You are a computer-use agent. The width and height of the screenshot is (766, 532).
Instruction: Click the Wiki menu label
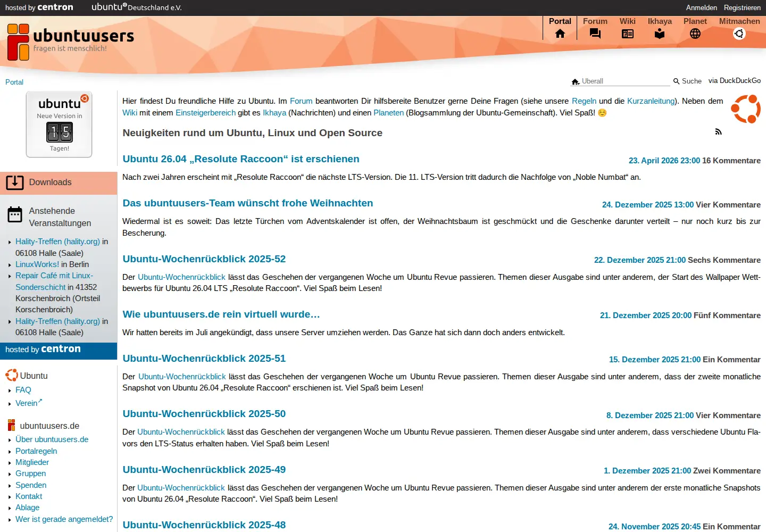(628, 21)
